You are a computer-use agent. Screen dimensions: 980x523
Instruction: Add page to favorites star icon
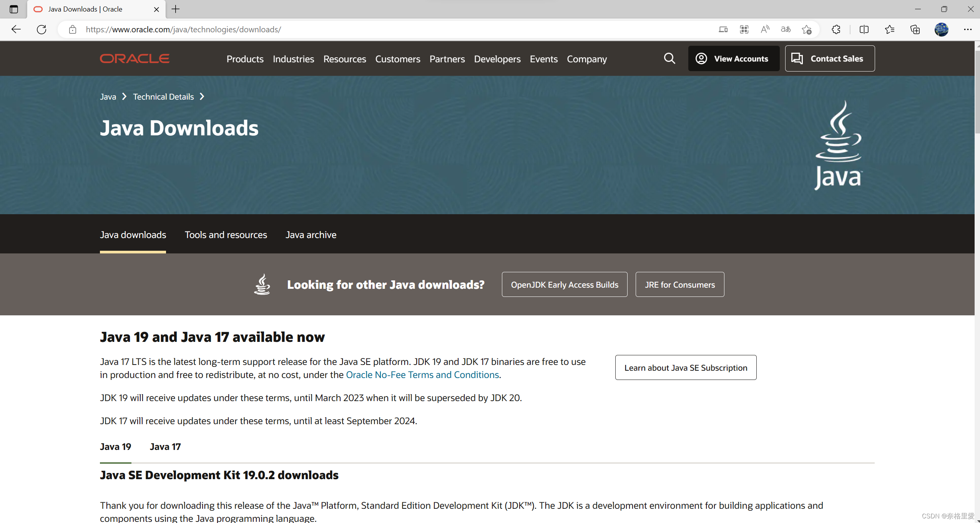coord(807,30)
